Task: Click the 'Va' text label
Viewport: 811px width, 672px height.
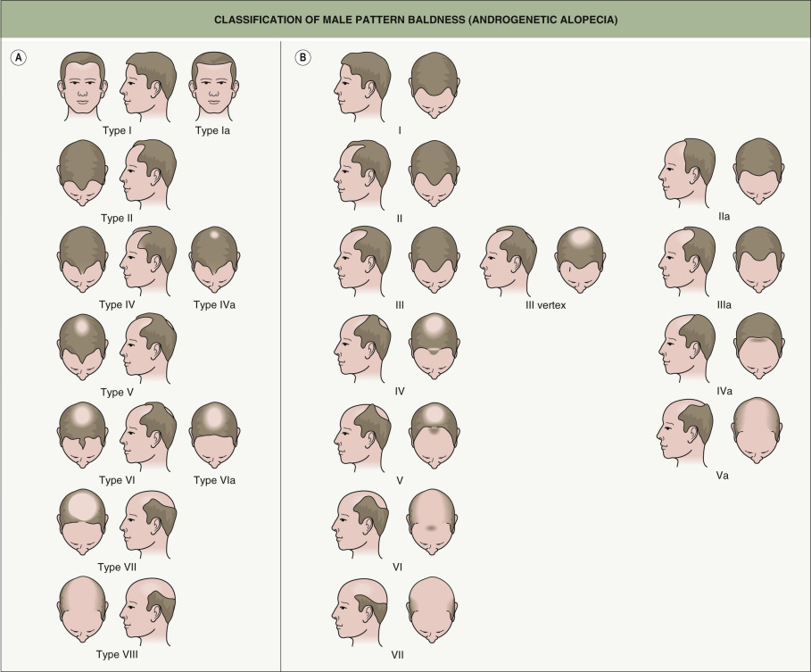Action: tap(723, 477)
